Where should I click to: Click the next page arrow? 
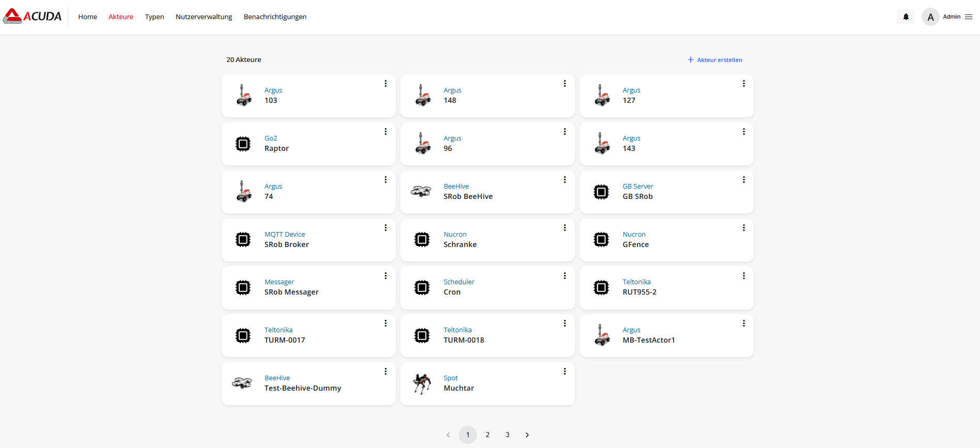coord(527,435)
